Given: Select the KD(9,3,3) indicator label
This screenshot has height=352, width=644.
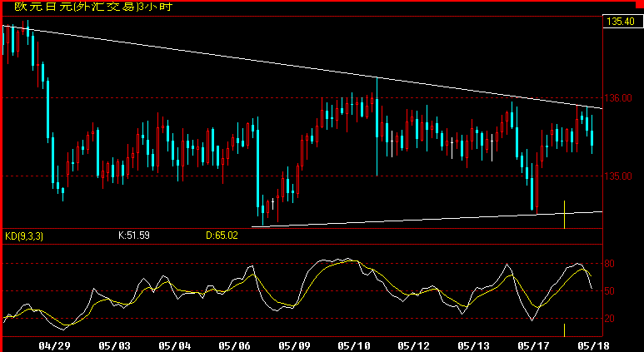Looking at the screenshot, I should click(24, 235).
